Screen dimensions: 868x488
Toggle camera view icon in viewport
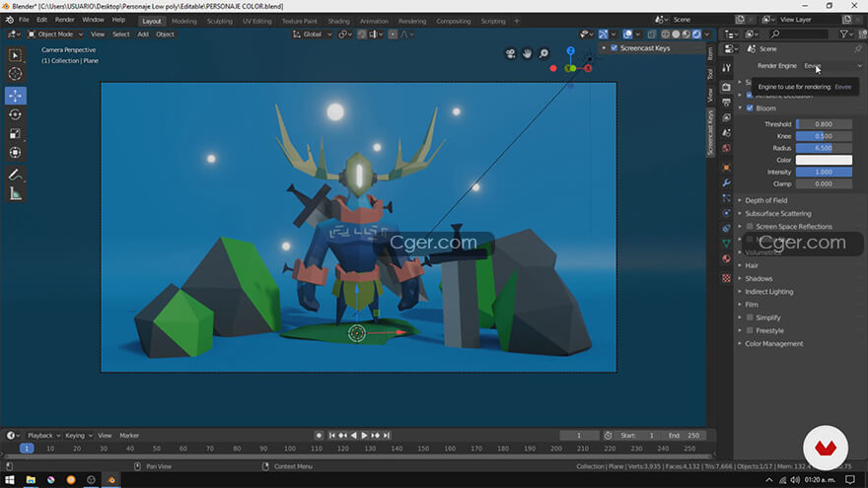tap(510, 53)
